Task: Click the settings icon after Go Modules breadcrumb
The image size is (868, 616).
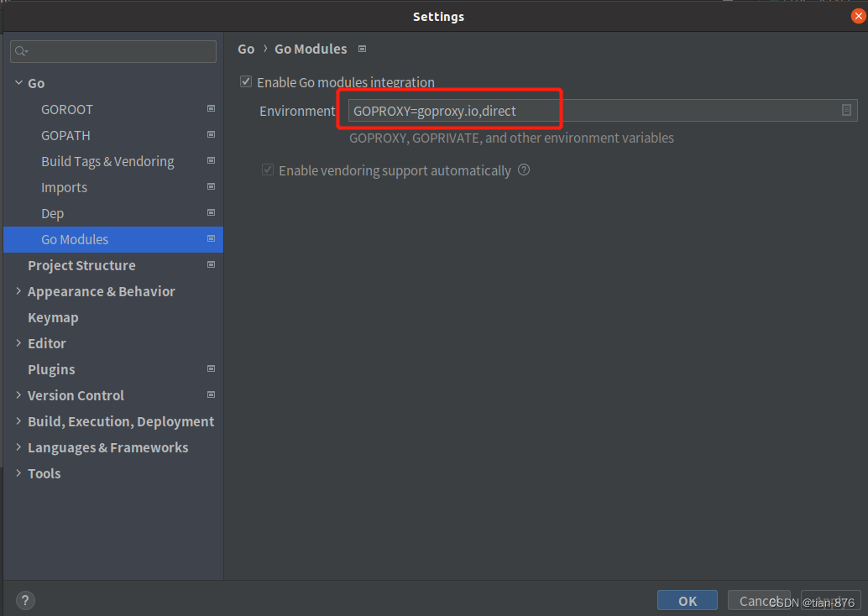Action: tap(362, 49)
